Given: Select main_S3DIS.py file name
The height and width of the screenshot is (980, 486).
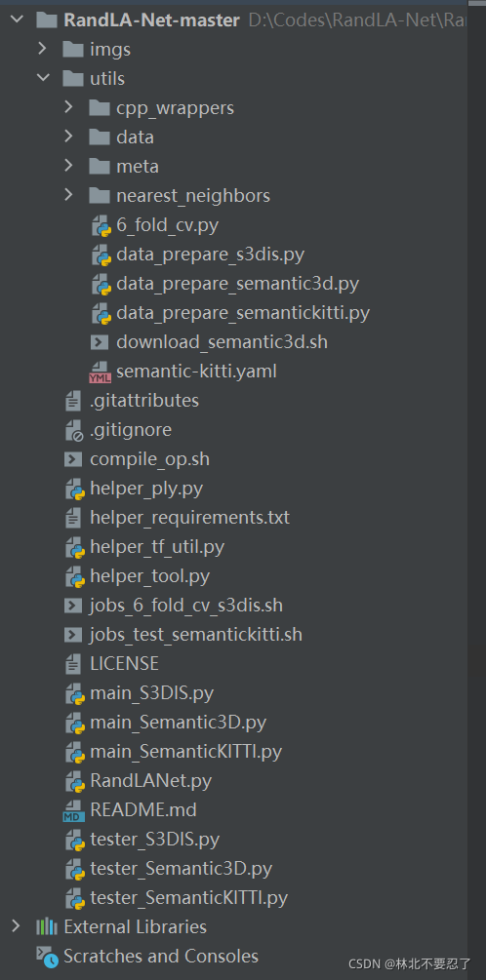Looking at the screenshot, I should tap(152, 693).
